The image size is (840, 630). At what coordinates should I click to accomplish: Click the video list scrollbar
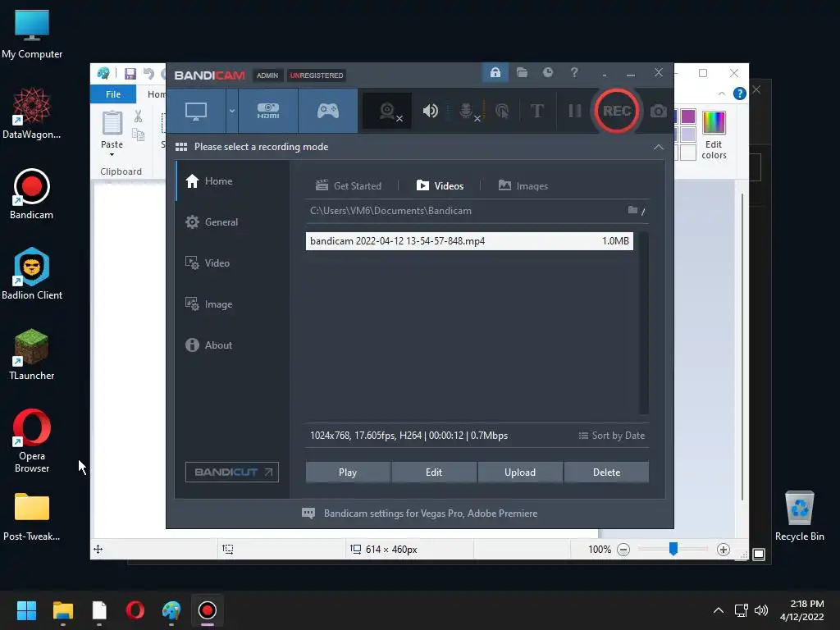pyautogui.click(x=644, y=323)
